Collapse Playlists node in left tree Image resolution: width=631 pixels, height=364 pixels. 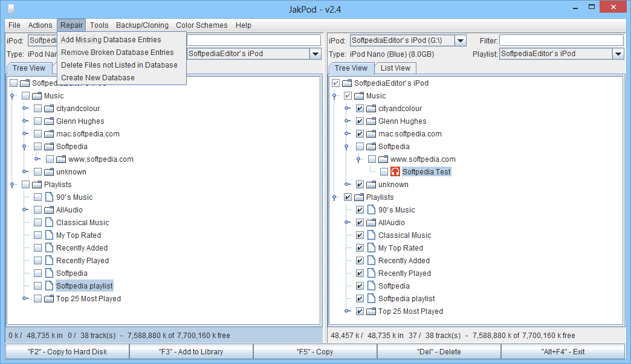(x=13, y=185)
